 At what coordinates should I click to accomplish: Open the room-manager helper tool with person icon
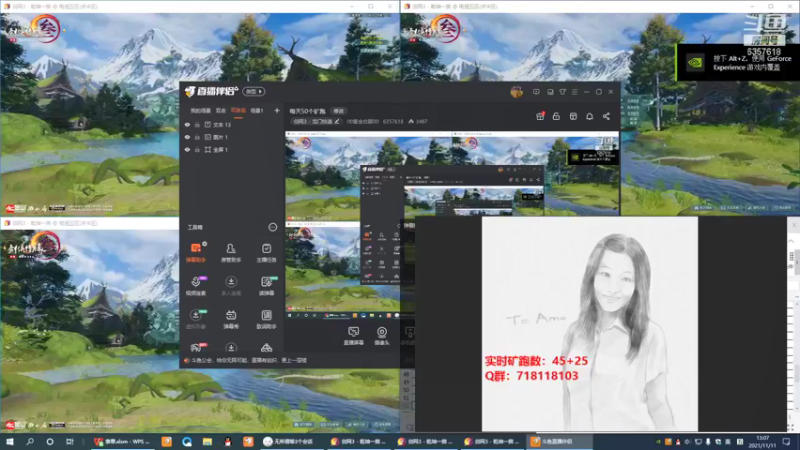pyautogui.click(x=231, y=252)
